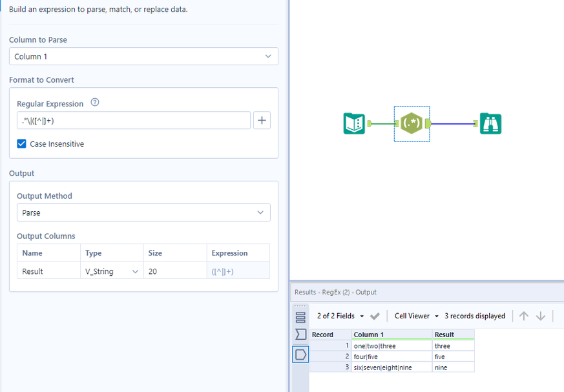Viewport: 564px width, 392px height.
Task: Select the Result cell three
Action: coord(454,346)
